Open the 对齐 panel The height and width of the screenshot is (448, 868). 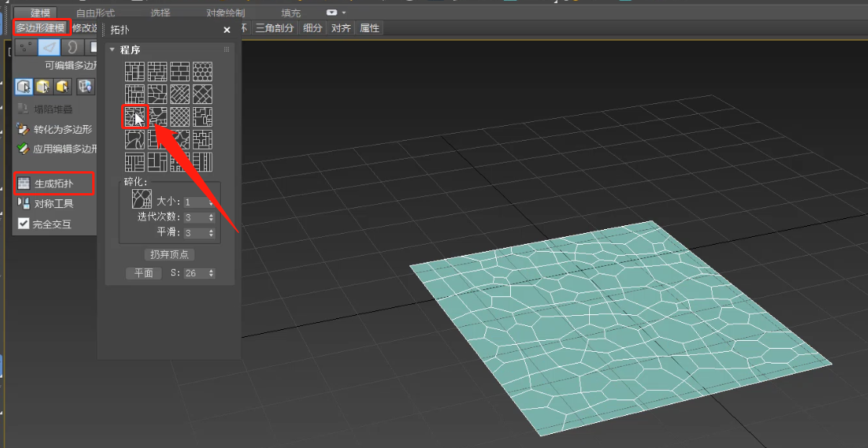(341, 27)
